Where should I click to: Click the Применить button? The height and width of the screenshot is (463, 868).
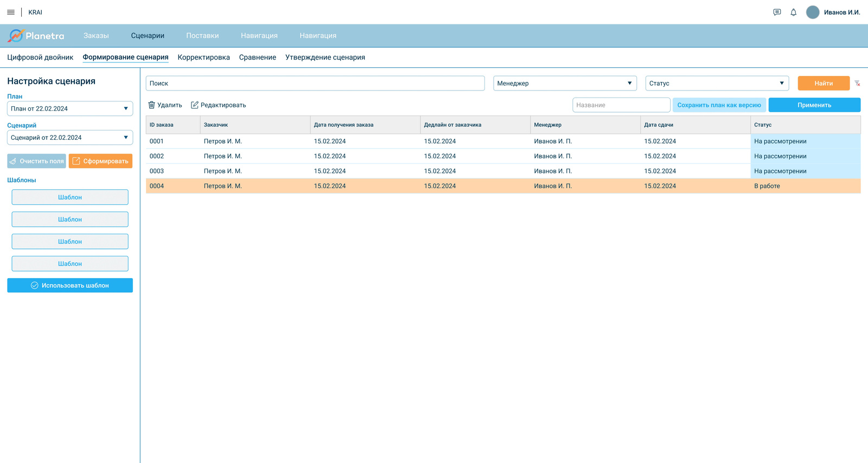click(x=814, y=105)
